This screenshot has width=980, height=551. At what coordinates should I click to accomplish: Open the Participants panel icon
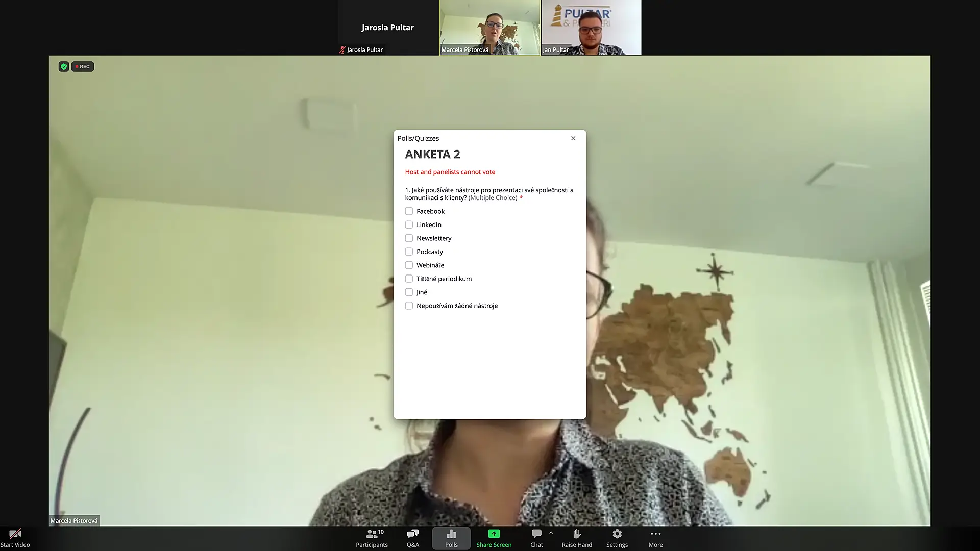(372, 534)
